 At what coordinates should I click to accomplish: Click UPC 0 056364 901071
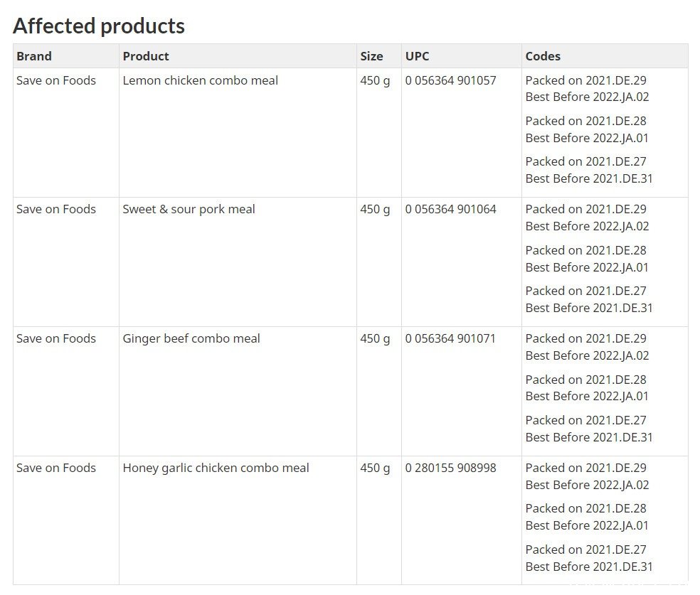(x=450, y=338)
